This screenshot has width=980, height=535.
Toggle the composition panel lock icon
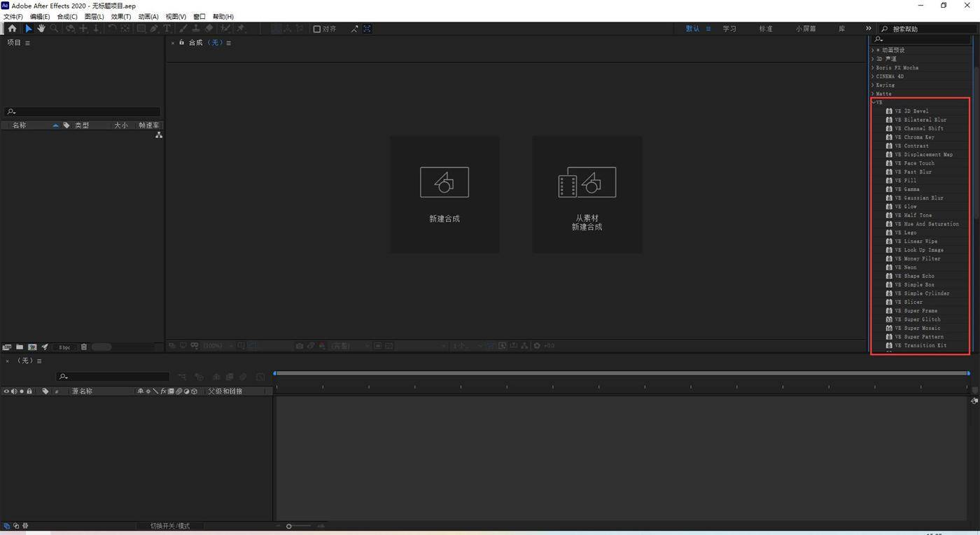tap(181, 43)
